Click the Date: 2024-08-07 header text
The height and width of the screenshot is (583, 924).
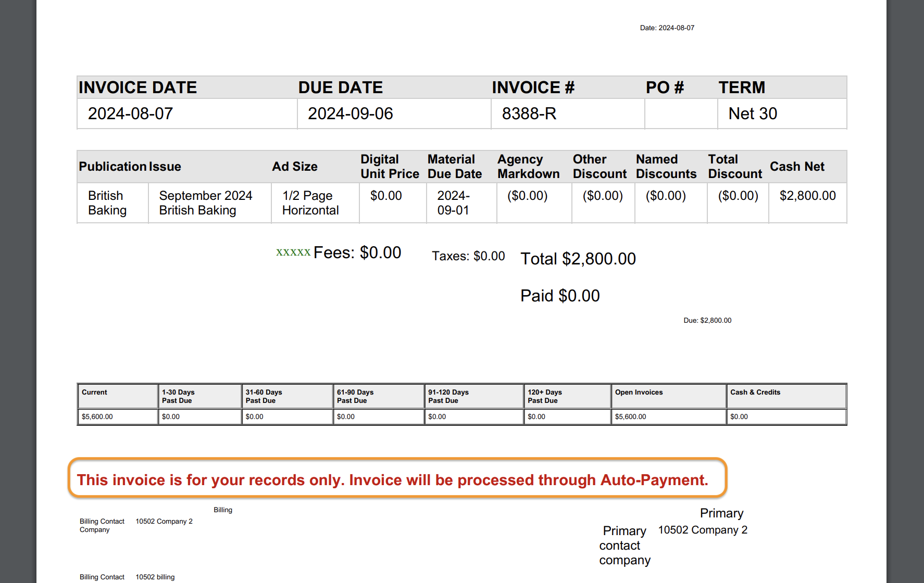pos(667,28)
